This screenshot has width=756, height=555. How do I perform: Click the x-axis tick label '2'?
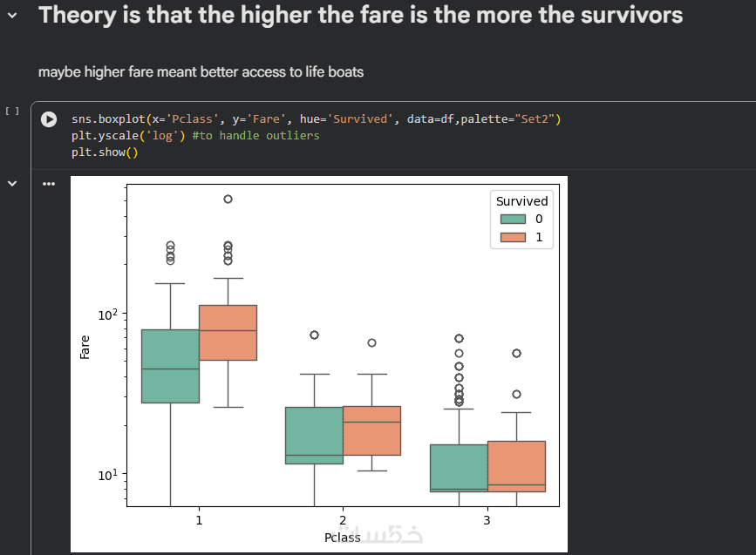343,520
